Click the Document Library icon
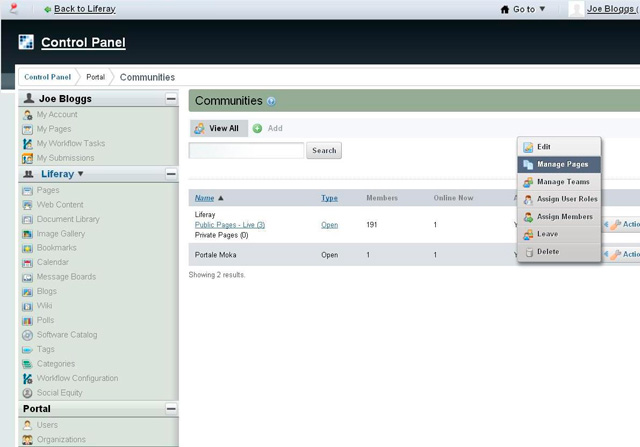 pyautogui.click(x=27, y=220)
